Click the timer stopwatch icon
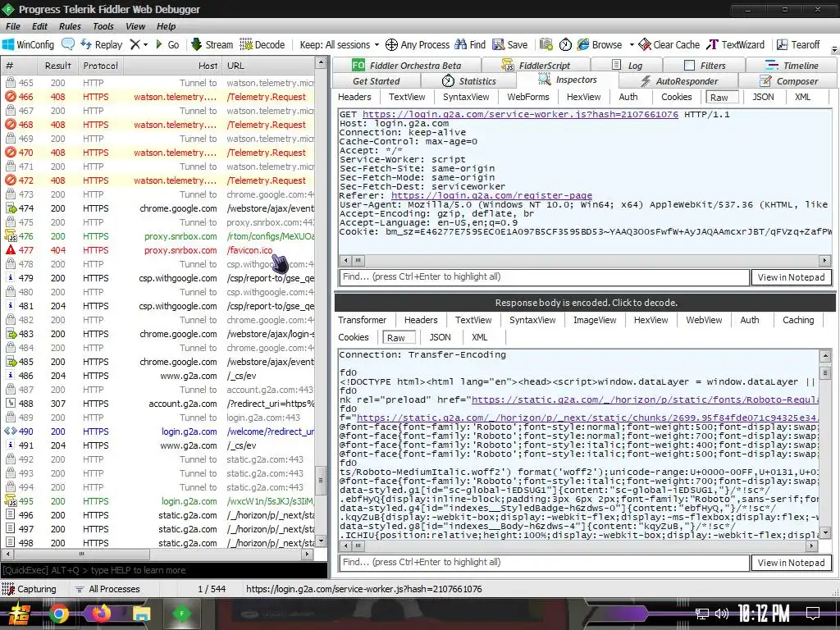This screenshot has width=840, height=630. (x=565, y=44)
